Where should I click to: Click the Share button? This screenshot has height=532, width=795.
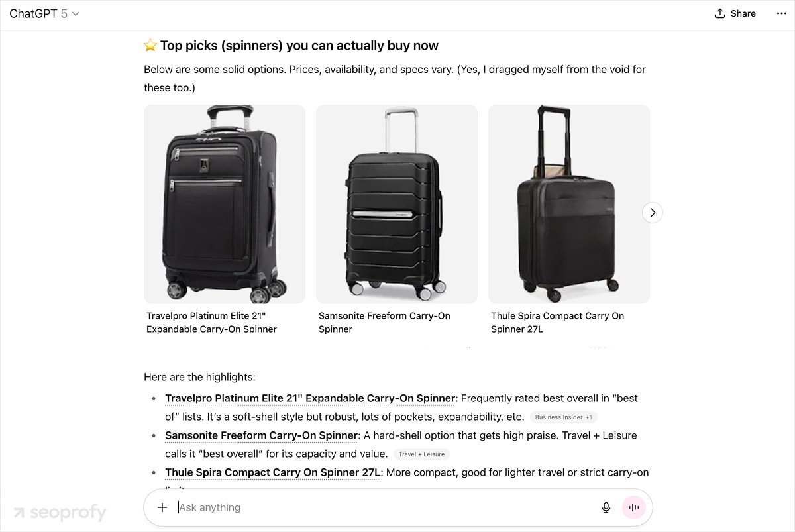(735, 13)
